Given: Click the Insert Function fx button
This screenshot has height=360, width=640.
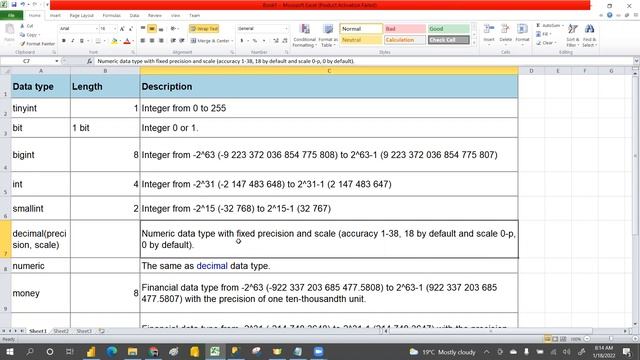Looking at the screenshot, I should click(x=89, y=61).
